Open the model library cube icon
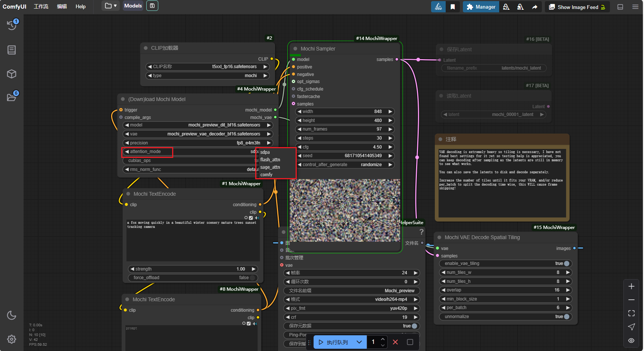Screen dimensions: 644x351 [x=12, y=74]
